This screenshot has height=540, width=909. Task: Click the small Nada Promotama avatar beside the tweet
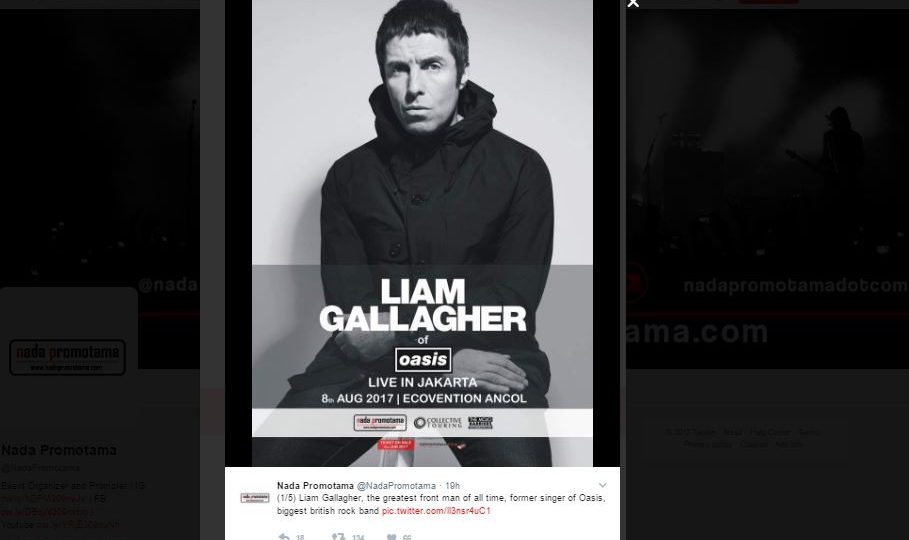pyautogui.click(x=255, y=498)
